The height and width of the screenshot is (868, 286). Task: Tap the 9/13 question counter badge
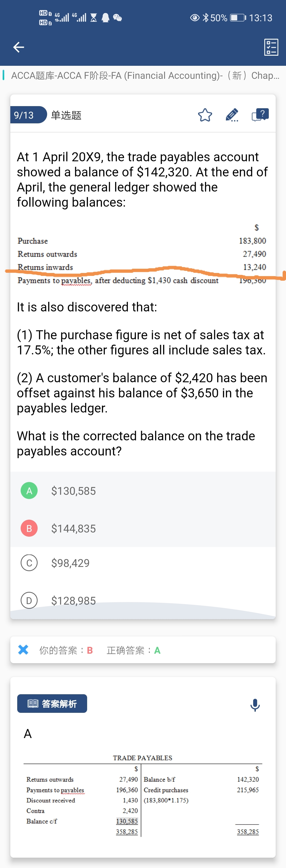[x=28, y=115]
